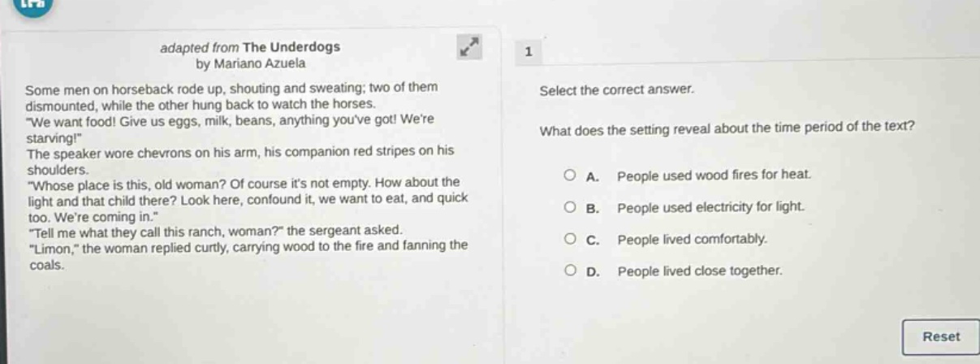Click answer text "People lived close together"
980x364 pixels.
click(700, 271)
